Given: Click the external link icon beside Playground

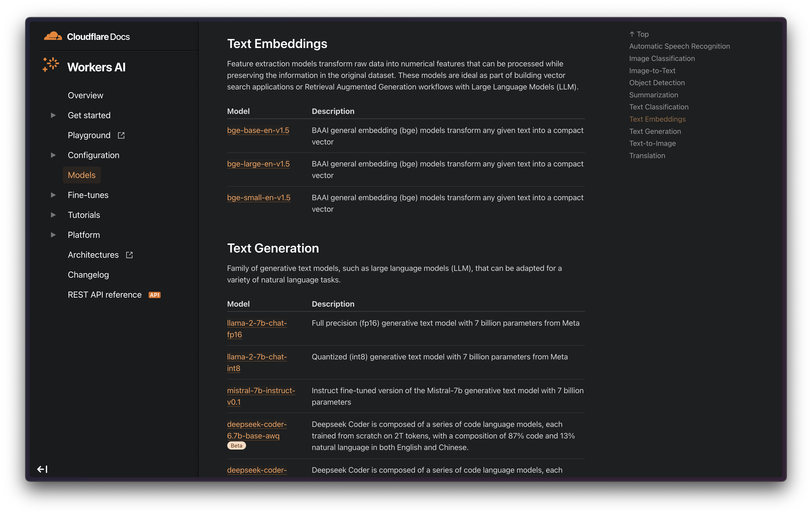Looking at the screenshot, I should pos(121,135).
